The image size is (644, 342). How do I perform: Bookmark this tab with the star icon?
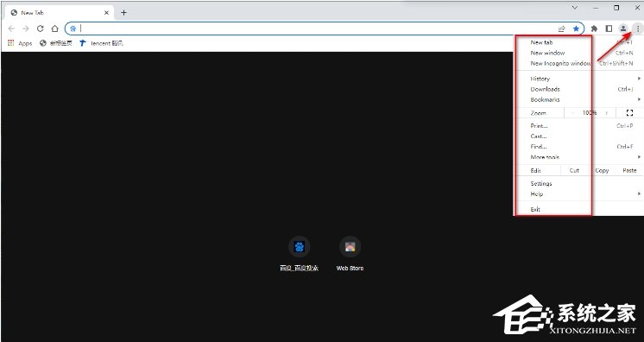(x=576, y=28)
